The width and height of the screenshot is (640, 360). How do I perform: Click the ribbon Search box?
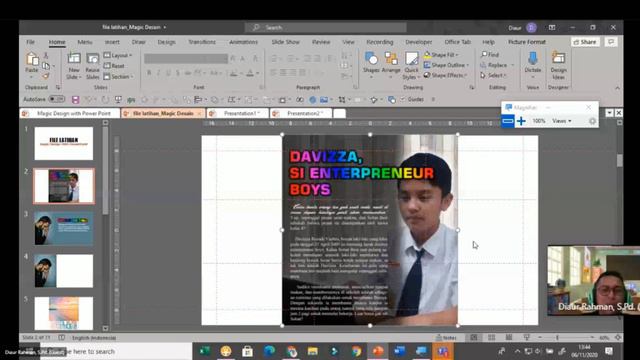point(325,27)
